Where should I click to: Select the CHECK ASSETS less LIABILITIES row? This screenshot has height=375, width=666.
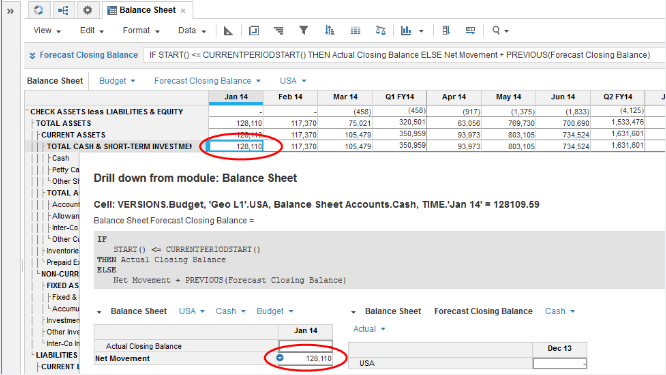(x=107, y=112)
